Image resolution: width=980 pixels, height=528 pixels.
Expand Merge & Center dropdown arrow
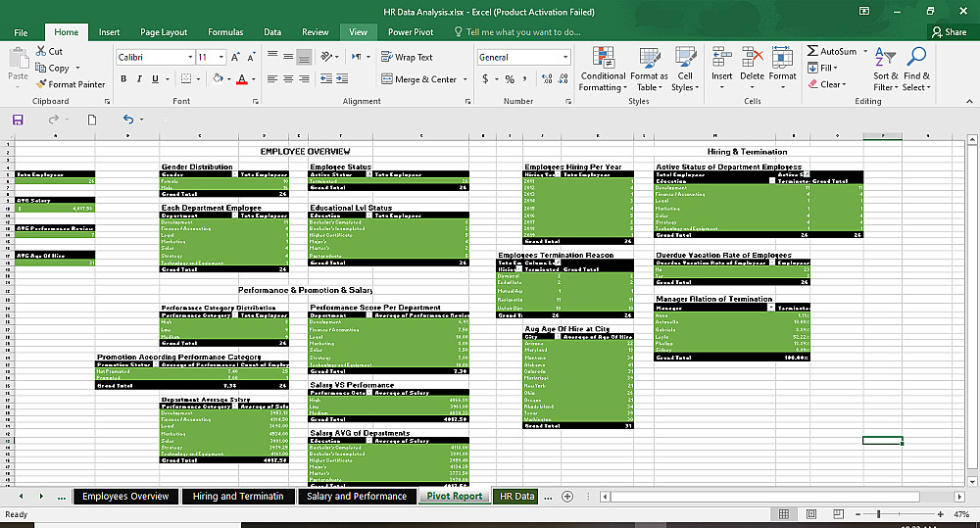click(x=465, y=79)
